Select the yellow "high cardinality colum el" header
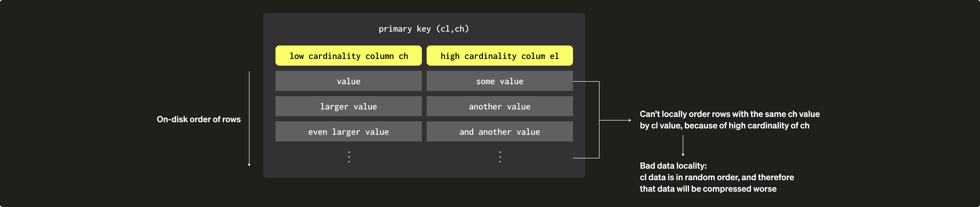This screenshot has width=980, height=207. click(500, 56)
